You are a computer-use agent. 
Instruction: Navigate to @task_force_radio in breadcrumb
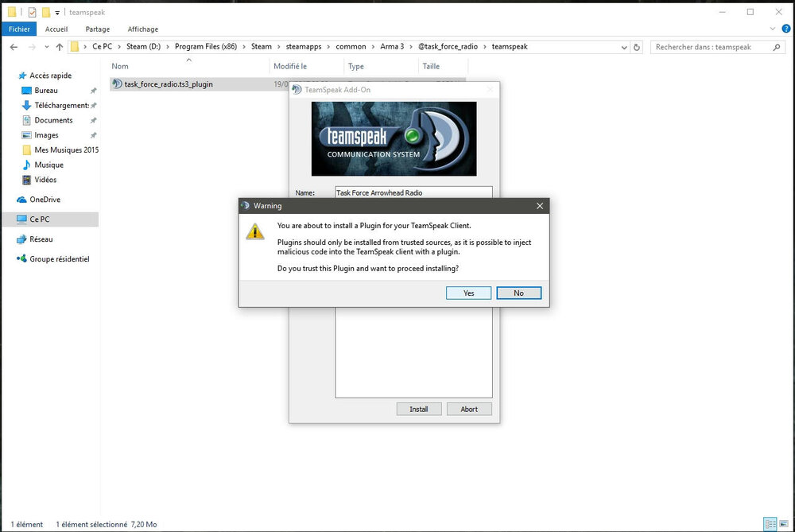point(448,47)
